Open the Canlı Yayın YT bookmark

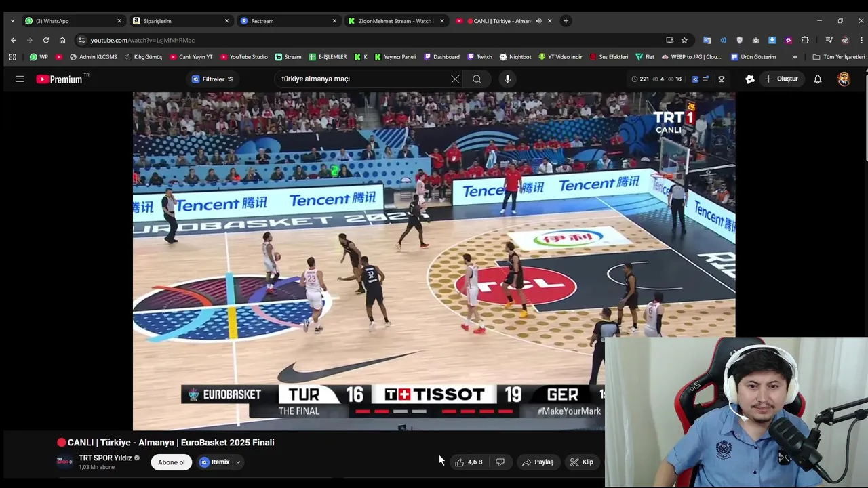[x=191, y=57]
